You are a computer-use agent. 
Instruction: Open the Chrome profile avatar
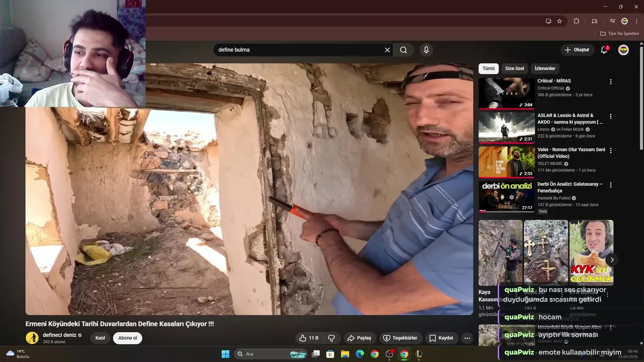click(624, 21)
